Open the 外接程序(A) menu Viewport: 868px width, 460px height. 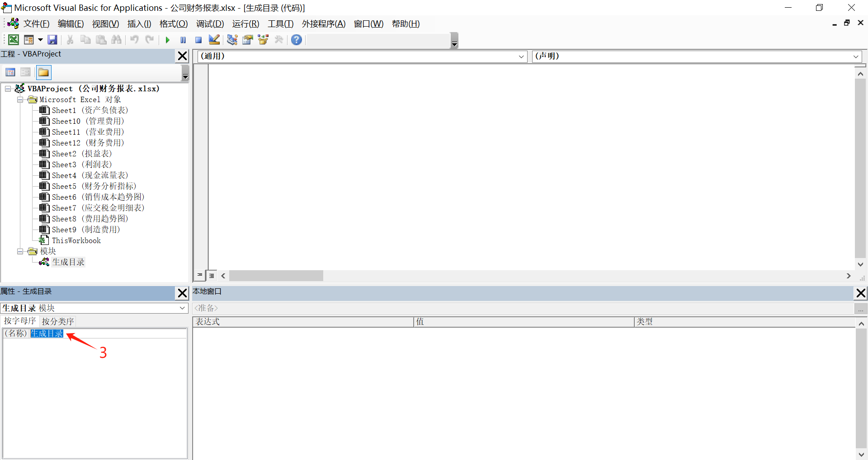(x=324, y=24)
